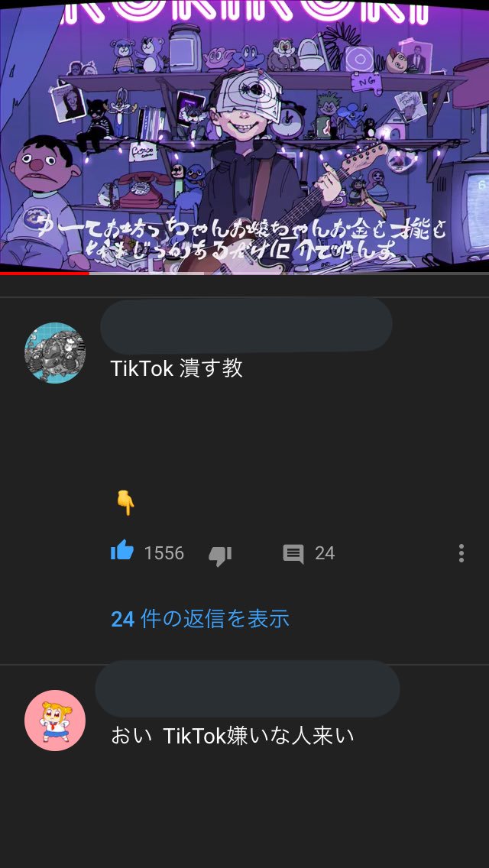489x868 pixels.
Task: Click the 1556 like count
Action: click(x=164, y=553)
